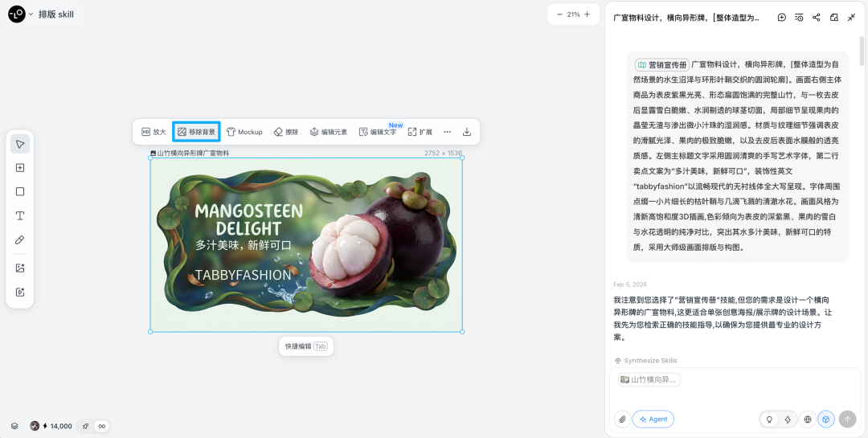Open 编辑文字 text editing feature

(x=378, y=132)
